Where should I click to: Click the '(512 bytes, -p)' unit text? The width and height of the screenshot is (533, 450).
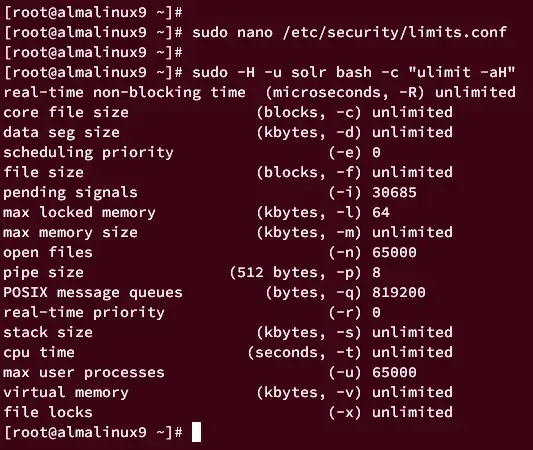(295, 273)
